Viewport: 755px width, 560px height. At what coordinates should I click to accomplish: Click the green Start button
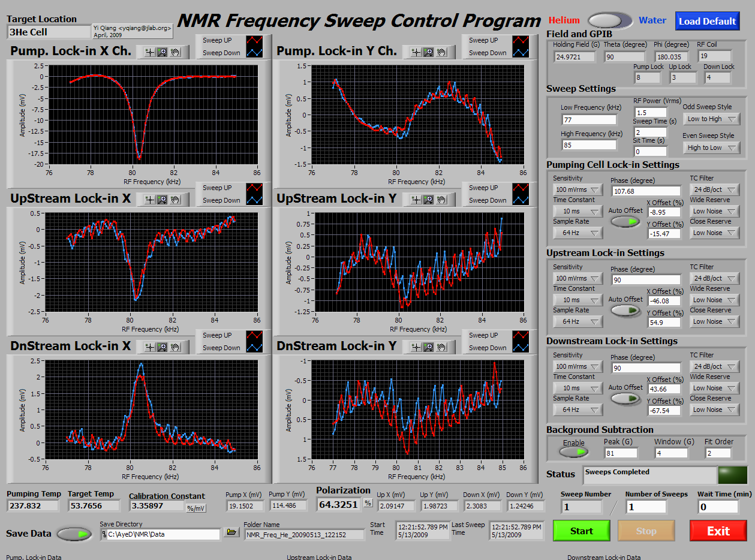pyautogui.click(x=582, y=531)
